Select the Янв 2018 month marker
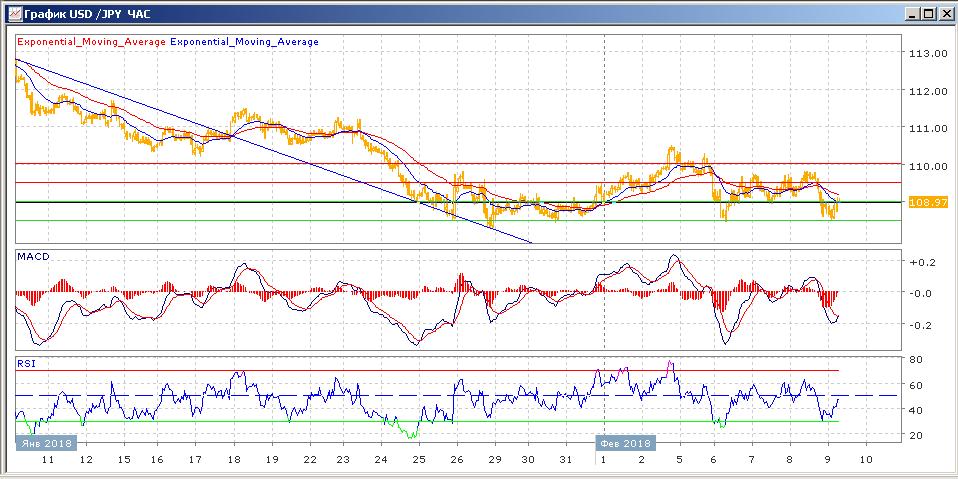The width and height of the screenshot is (958, 479). click(x=44, y=443)
